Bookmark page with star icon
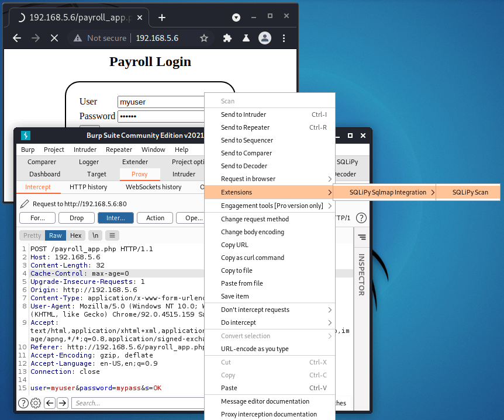 pyautogui.click(x=204, y=38)
